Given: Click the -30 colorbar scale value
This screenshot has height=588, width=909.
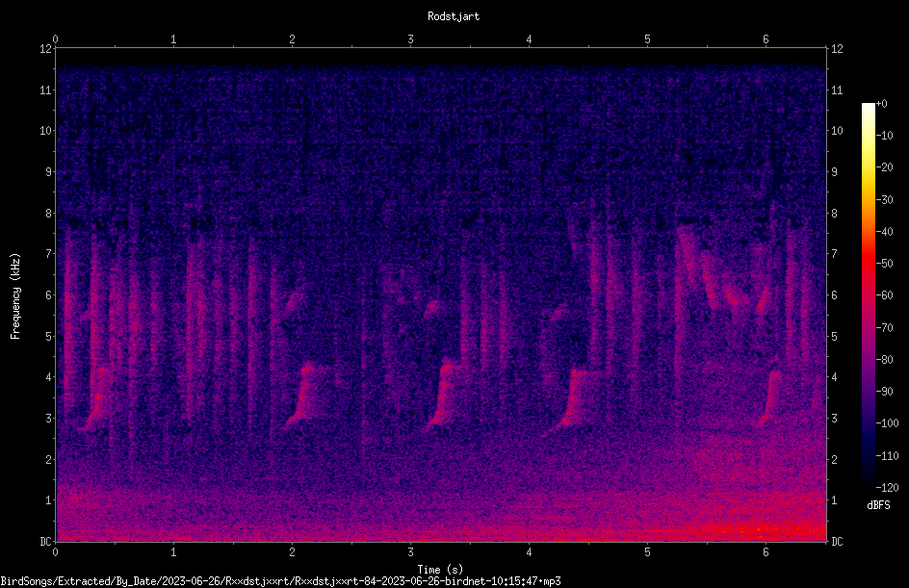Looking at the screenshot, I should coord(884,200).
